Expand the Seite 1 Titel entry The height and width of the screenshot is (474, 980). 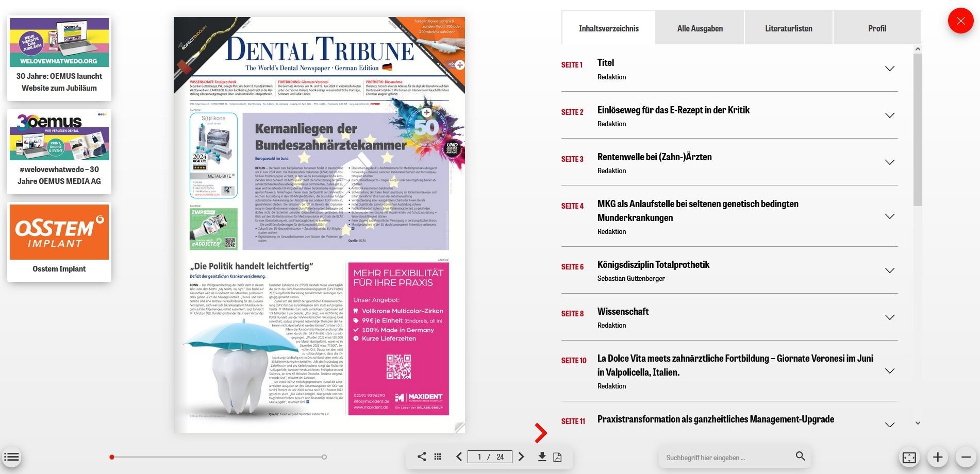890,69
